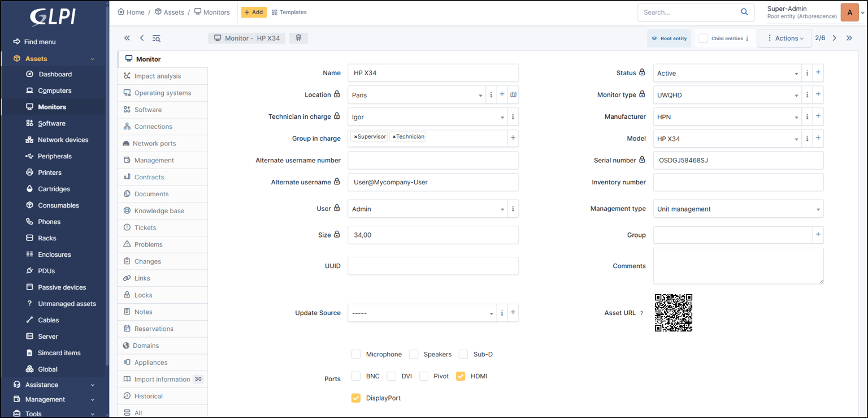Jump to last record double-chevron icon
Viewport: 868px width, 418px height.
coord(849,38)
